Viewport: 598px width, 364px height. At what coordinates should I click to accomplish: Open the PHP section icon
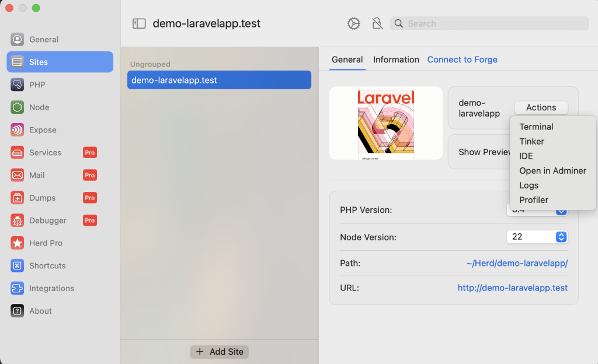pos(18,85)
